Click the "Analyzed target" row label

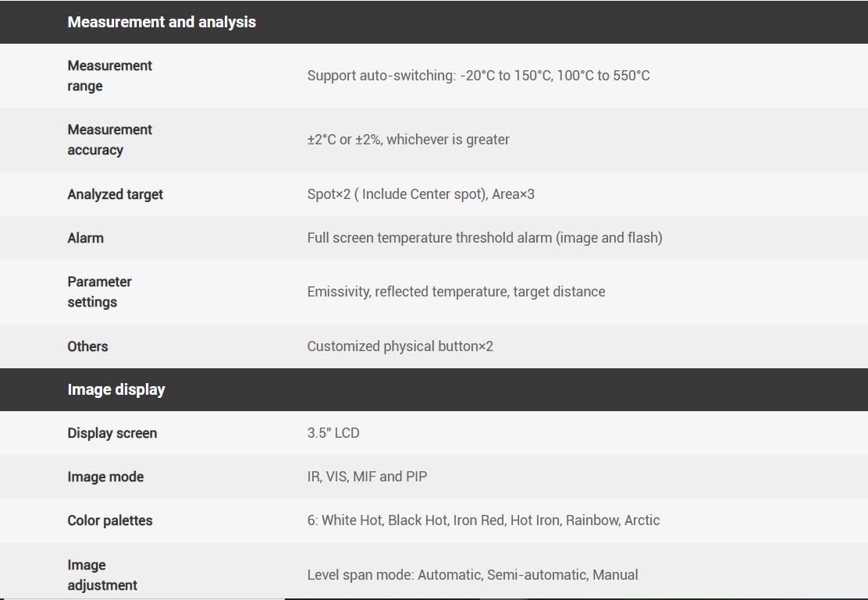pyautogui.click(x=116, y=194)
